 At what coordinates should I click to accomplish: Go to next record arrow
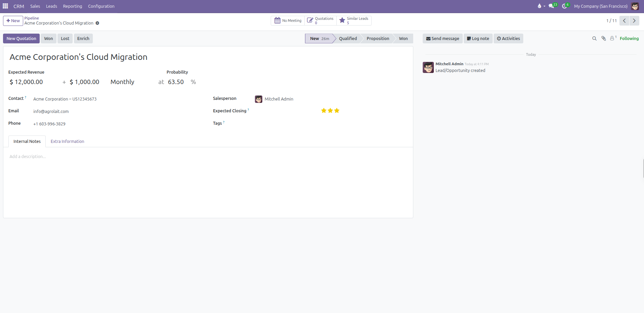(x=634, y=21)
